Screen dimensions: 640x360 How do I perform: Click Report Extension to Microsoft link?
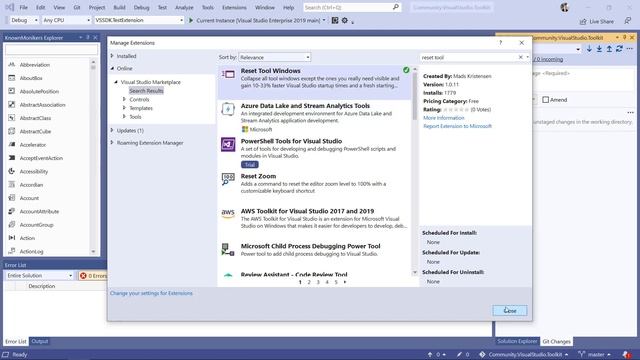coord(457,126)
